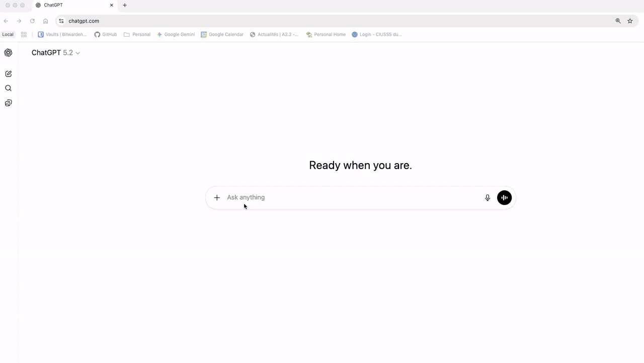This screenshot has height=363, width=644.
Task: Reload the page with the refresh icon
Action: (x=32, y=21)
